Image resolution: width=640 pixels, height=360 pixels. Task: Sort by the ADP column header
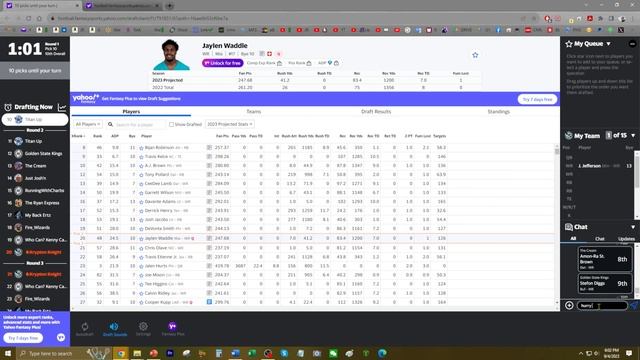point(115,136)
